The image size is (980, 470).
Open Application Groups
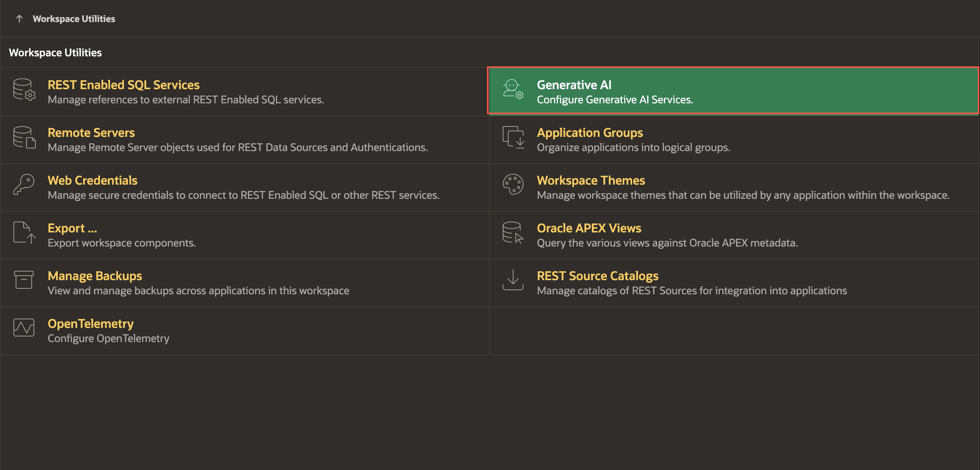tap(590, 132)
